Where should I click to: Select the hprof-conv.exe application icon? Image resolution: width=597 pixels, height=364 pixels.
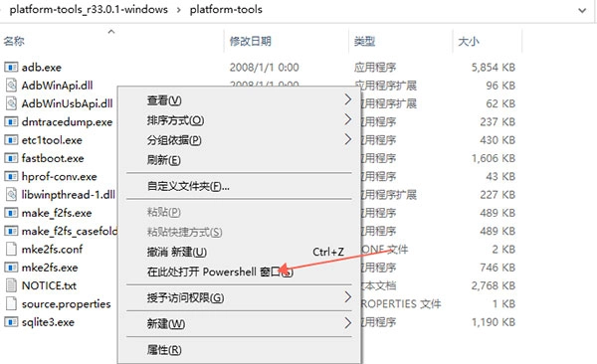click(x=11, y=176)
